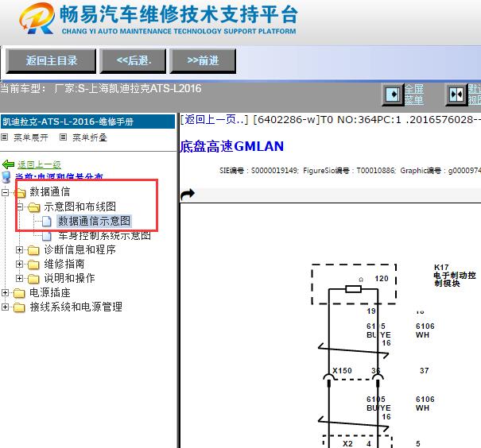This screenshot has width=481, height=448.
Task: Click the 示意图和布线图 folder icon
Action: (33, 207)
